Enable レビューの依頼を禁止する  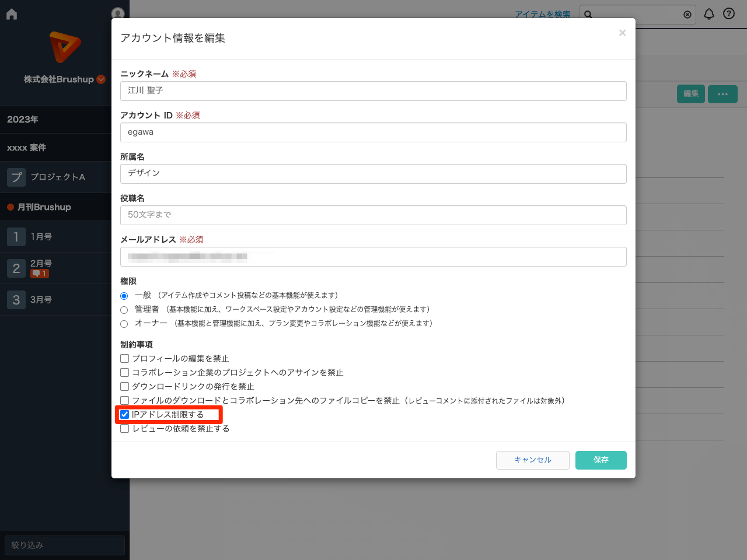[124, 428]
